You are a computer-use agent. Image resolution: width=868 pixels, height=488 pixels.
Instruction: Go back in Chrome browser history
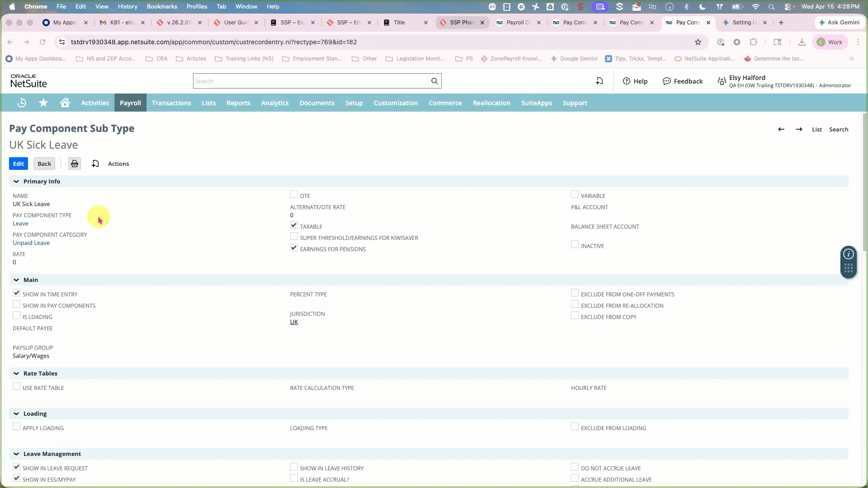click(10, 42)
